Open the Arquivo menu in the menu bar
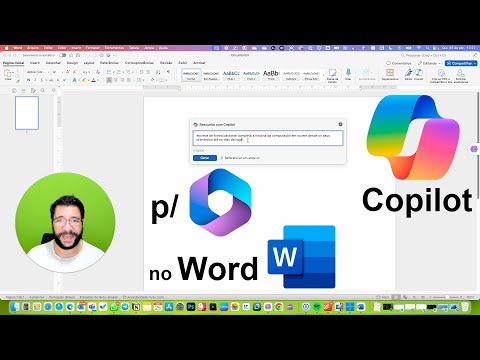Viewport: 480px width, 360px height. point(33,48)
